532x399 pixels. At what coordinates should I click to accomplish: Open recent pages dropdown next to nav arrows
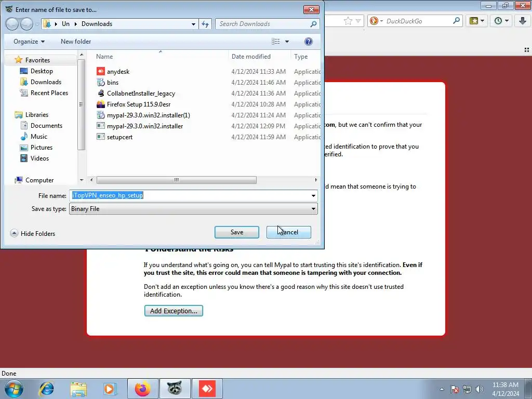point(37,24)
